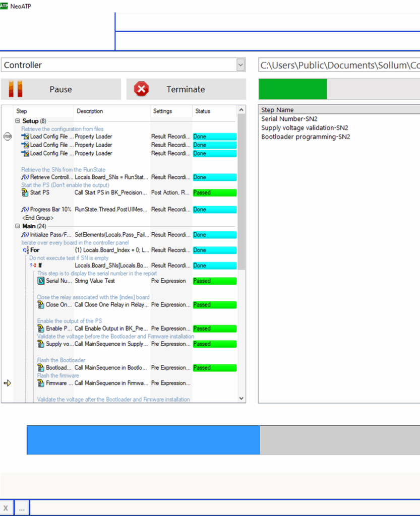The image size is (420, 516).
Task: Click the Terminate button
Action: [x=186, y=89]
